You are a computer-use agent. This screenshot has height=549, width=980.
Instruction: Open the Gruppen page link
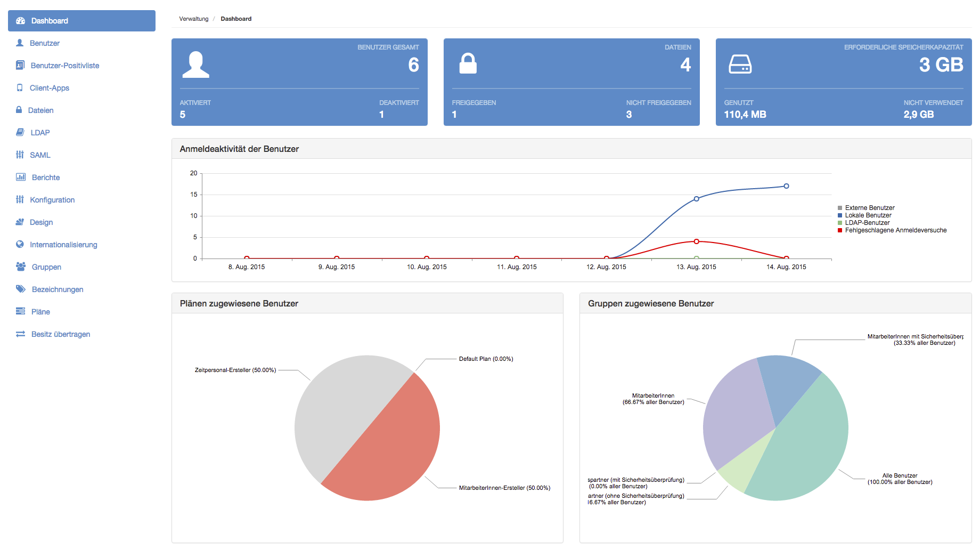(82, 267)
